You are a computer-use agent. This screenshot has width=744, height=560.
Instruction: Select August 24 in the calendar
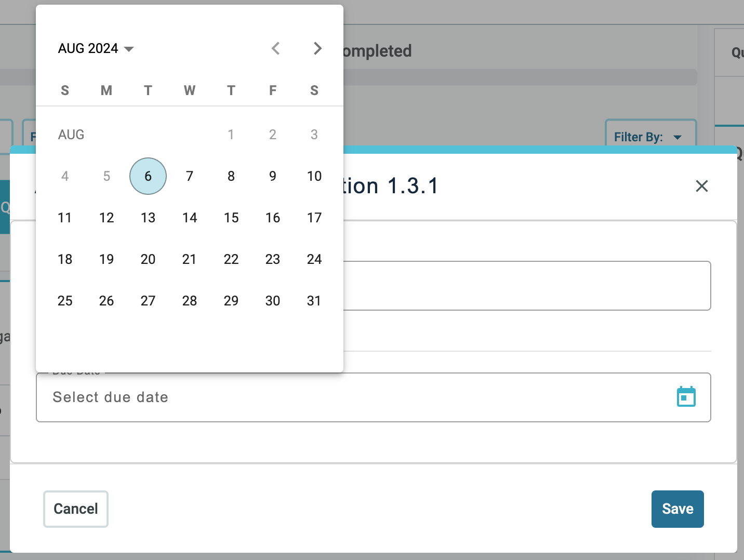[314, 259]
